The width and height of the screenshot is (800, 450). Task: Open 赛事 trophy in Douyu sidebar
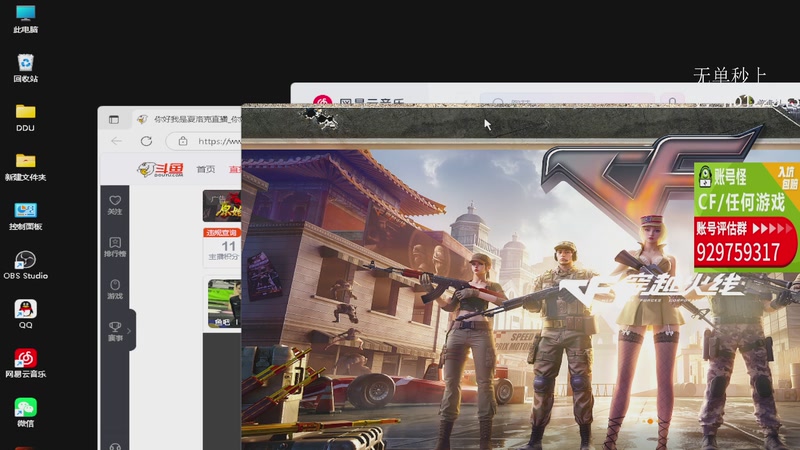115,331
